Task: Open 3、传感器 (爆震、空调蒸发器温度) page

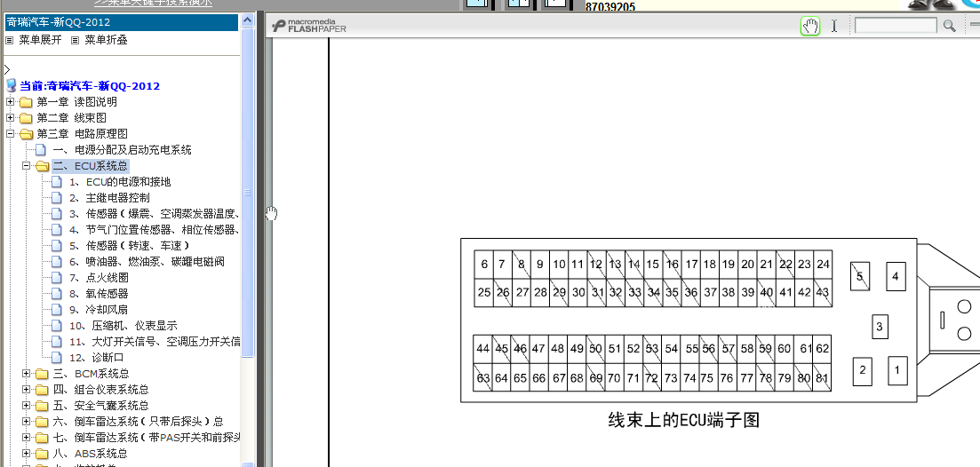Action: [x=155, y=213]
